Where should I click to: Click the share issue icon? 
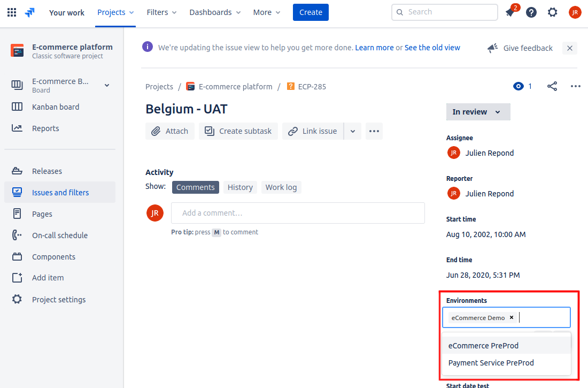coord(552,86)
